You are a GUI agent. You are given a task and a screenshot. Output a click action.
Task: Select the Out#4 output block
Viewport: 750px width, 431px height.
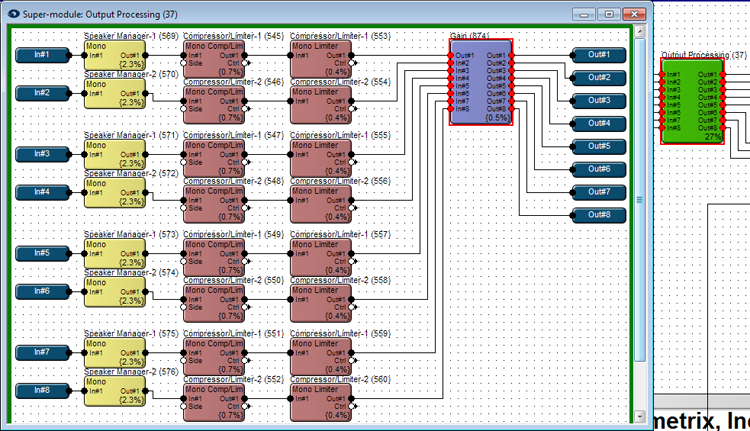coord(599,124)
